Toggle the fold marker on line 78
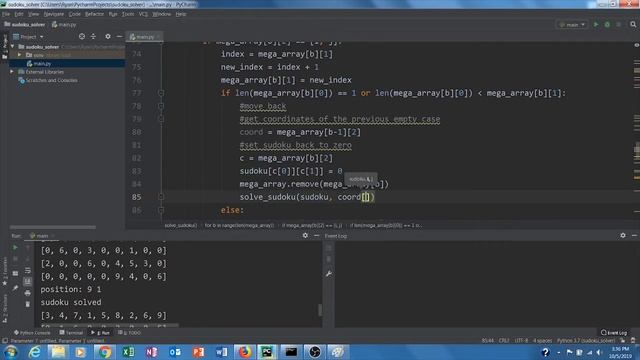The height and width of the screenshot is (360, 640). pyautogui.click(x=161, y=106)
